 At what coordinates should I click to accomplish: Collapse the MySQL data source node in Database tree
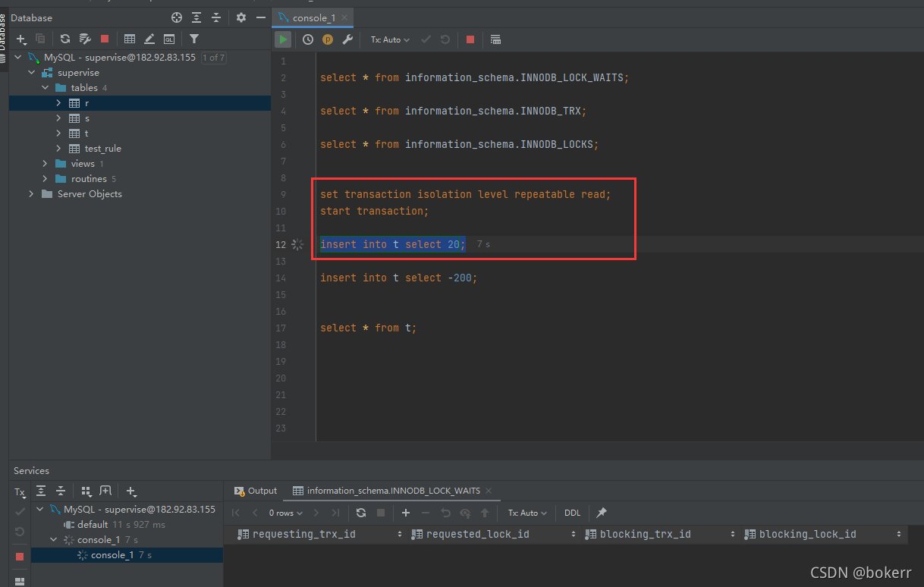18,58
